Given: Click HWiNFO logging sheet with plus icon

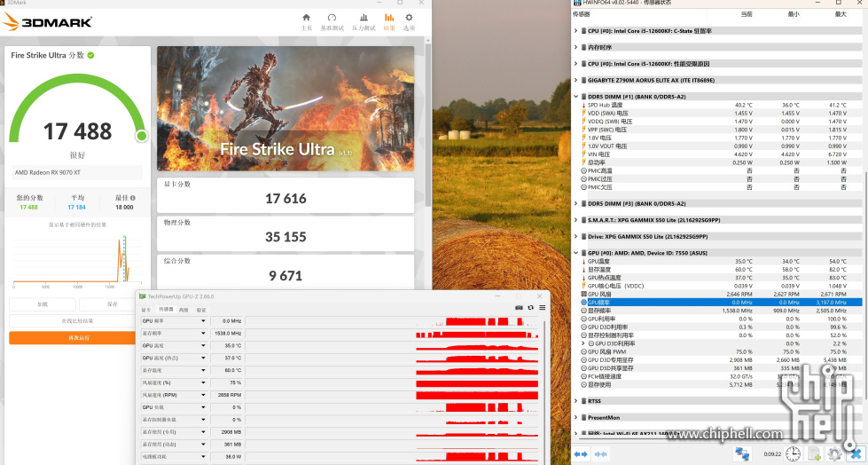Looking at the screenshot, I should [814, 454].
